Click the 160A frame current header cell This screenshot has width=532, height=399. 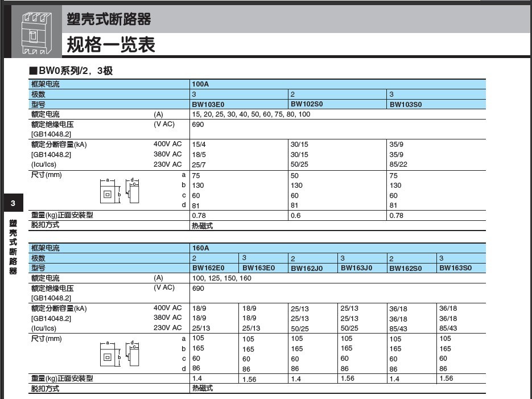(x=200, y=248)
